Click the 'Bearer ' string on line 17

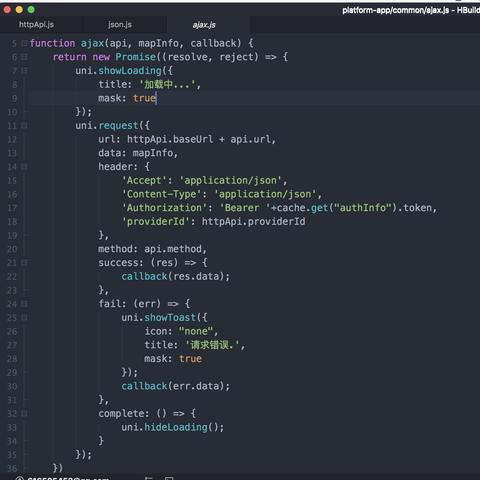click(x=245, y=208)
